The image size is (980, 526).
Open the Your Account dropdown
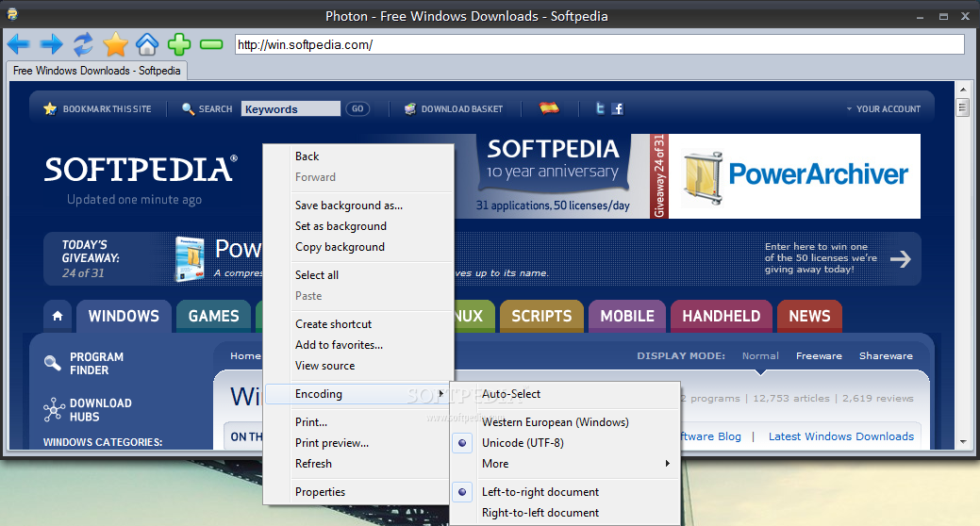point(883,108)
